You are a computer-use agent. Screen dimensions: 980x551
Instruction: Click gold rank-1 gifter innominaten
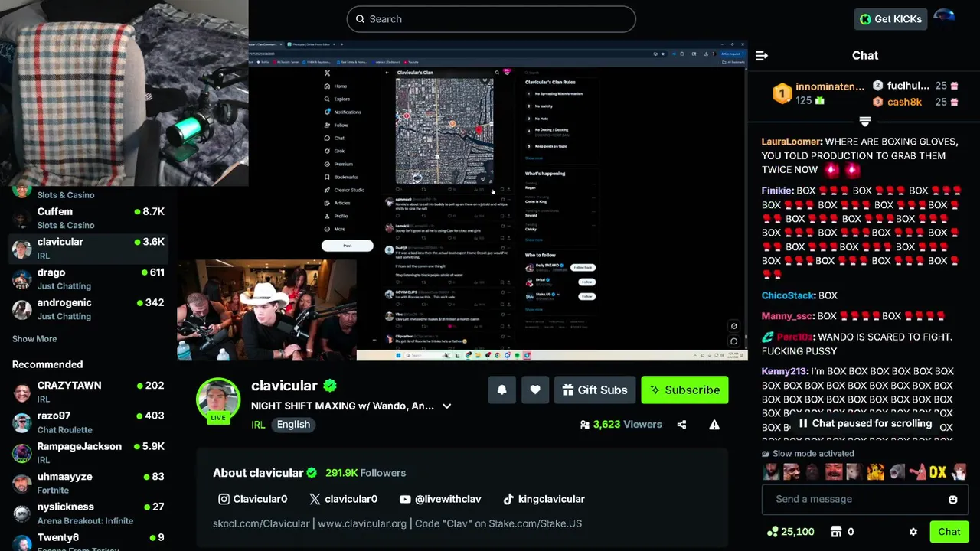(x=818, y=93)
